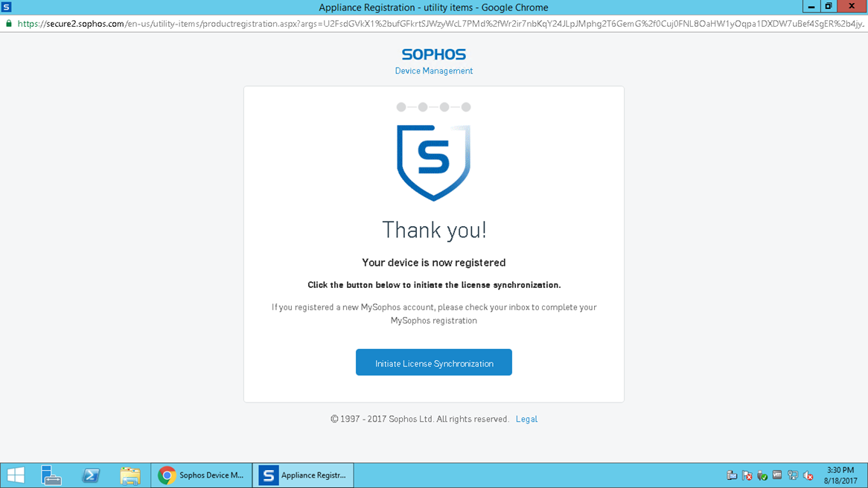Minimize the Appliance Registration window
Viewport: 868px width, 488px height.
tap(811, 7)
